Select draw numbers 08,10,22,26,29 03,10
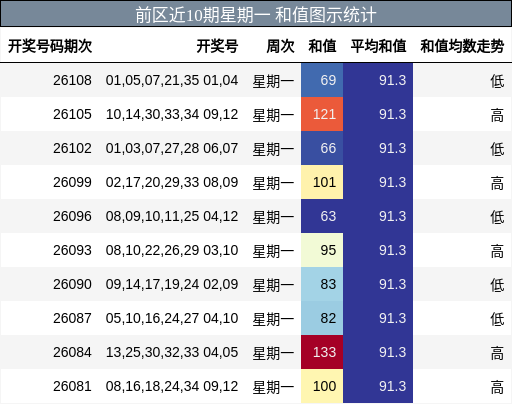This screenshot has width=512, height=404. pyautogui.click(x=172, y=250)
